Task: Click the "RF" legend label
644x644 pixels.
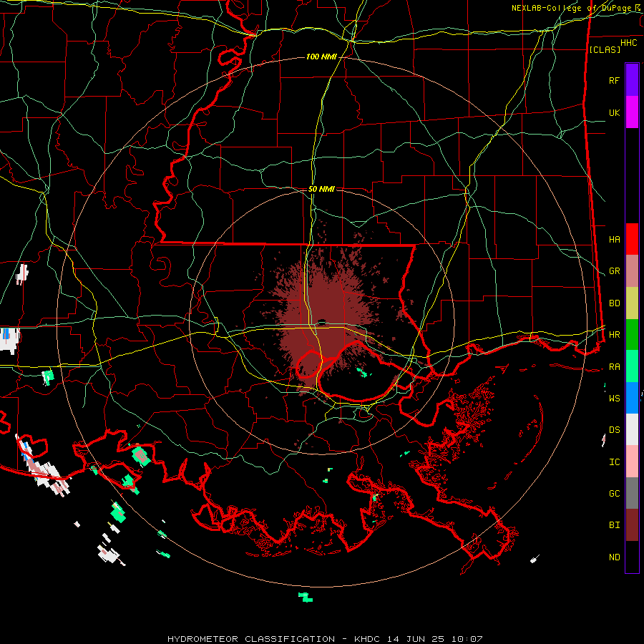Action: click(614, 80)
